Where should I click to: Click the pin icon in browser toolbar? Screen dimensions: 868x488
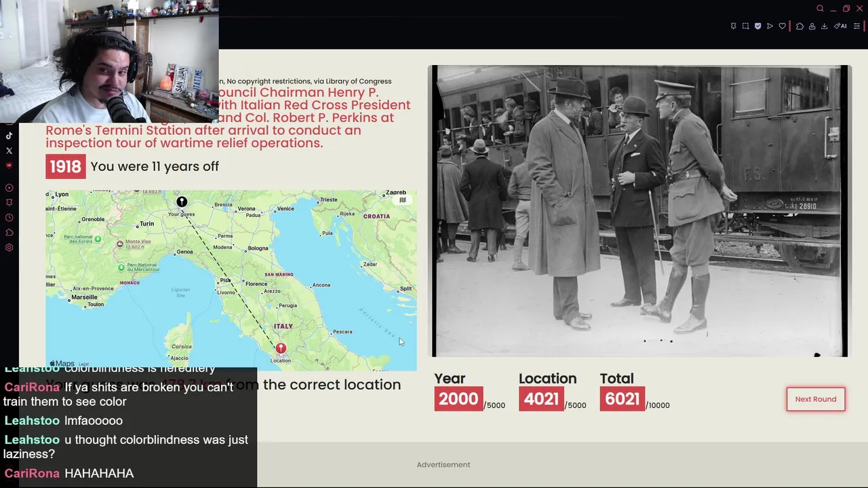click(733, 26)
